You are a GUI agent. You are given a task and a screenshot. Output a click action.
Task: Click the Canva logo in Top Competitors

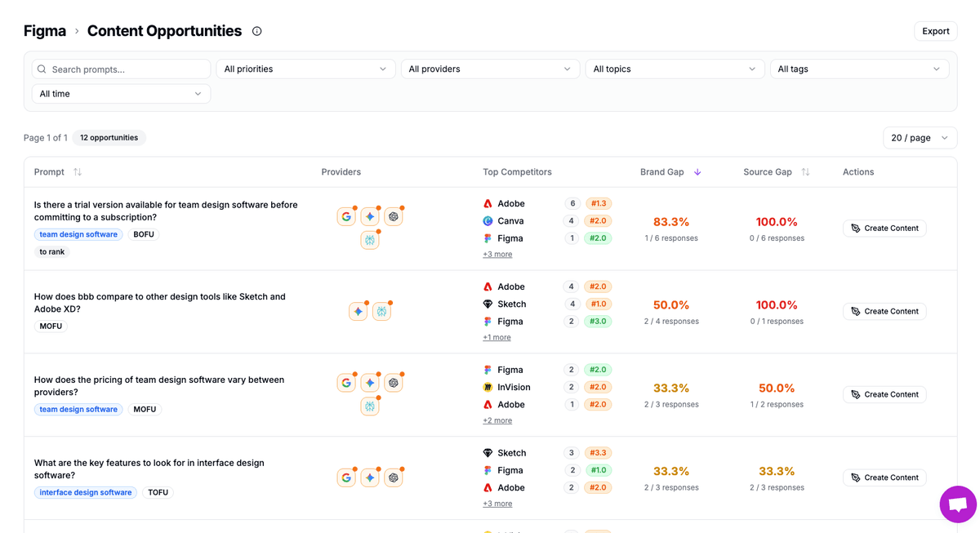[x=488, y=221]
